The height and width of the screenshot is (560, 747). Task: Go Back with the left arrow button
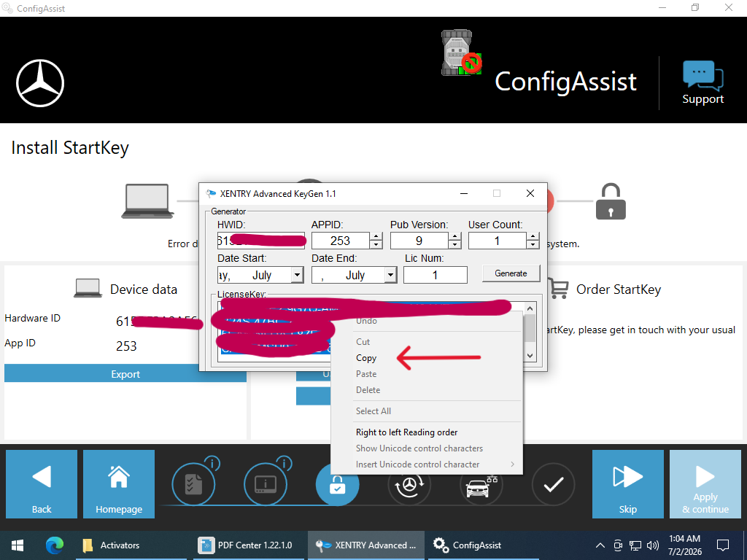click(42, 484)
